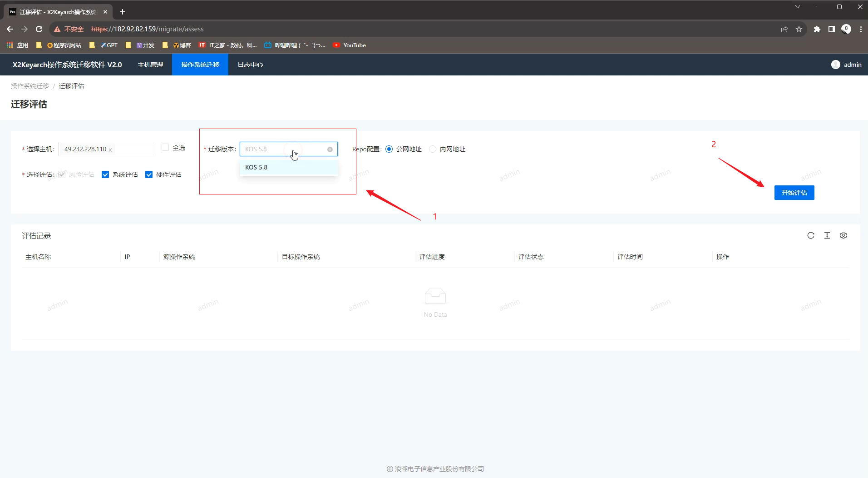The width and height of the screenshot is (868, 478).
Task: Remove host 49.232.228.110 tag
Action: tap(110, 149)
